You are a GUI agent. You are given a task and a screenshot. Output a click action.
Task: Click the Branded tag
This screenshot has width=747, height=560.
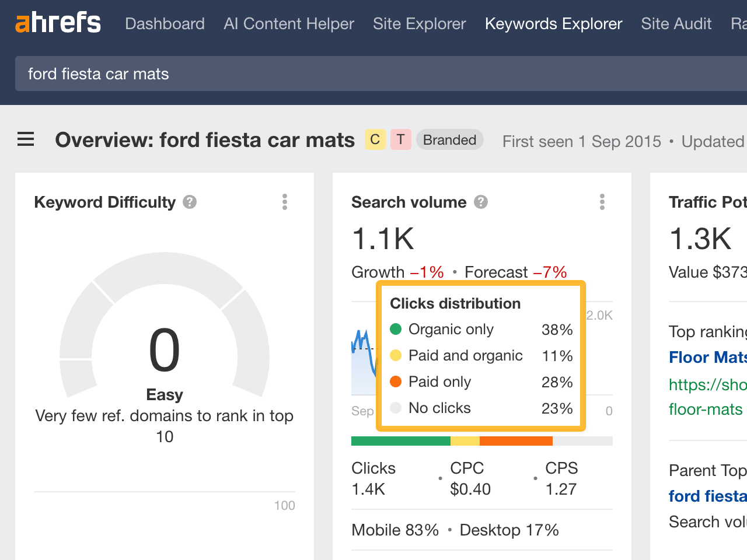pos(449,139)
